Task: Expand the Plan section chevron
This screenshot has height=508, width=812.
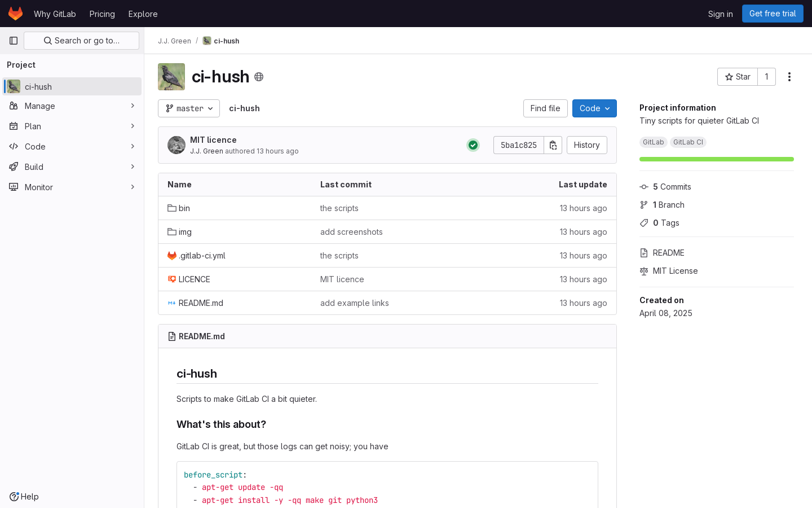Action: click(133, 126)
